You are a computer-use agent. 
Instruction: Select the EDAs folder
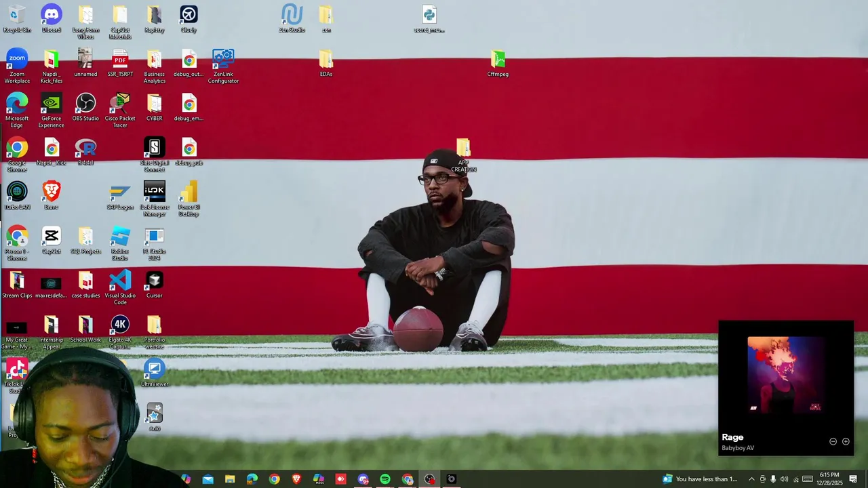pos(326,63)
